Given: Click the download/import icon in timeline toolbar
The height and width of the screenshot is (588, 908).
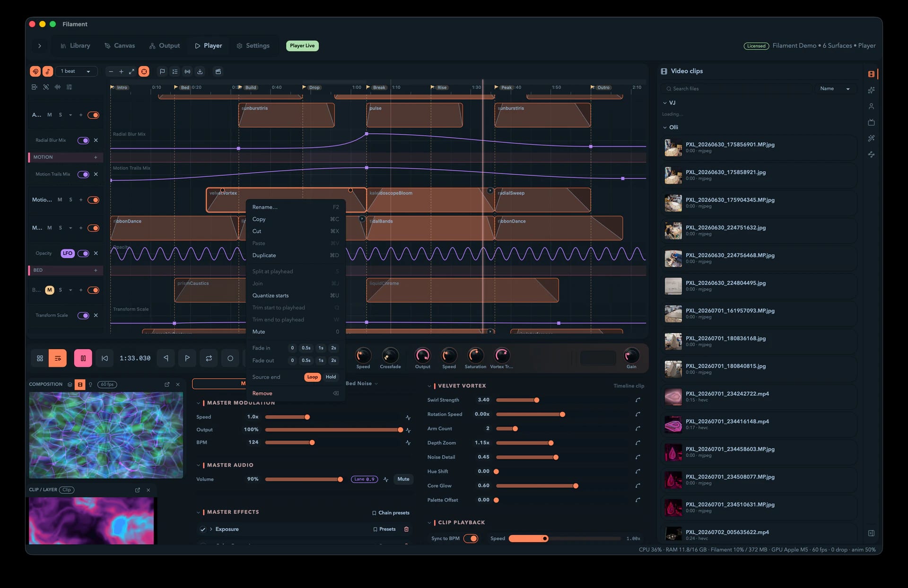Looking at the screenshot, I should tap(200, 72).
